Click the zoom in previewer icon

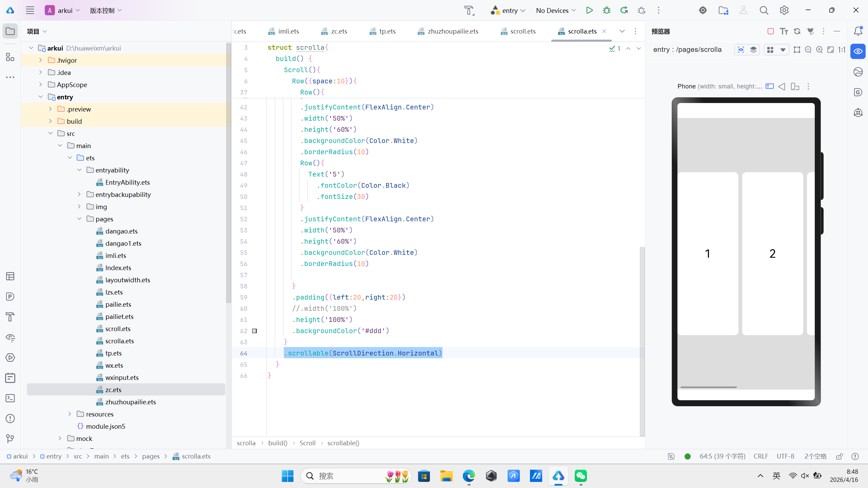click(x=819, y=49)
